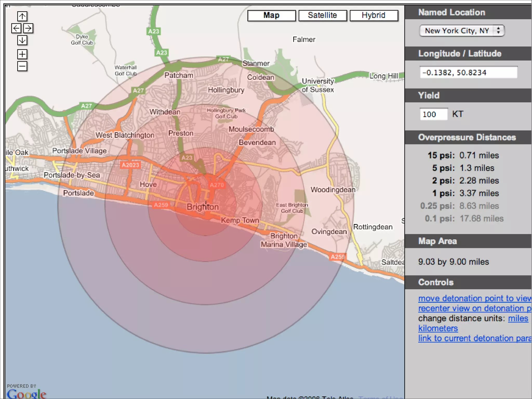Switch to Hybrid view

click(374, 16)
